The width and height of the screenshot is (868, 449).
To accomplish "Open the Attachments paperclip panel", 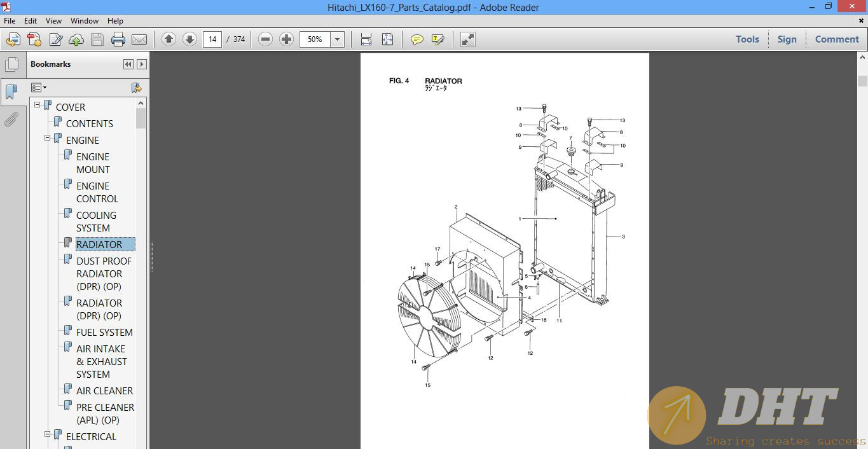I will point(11,120).
